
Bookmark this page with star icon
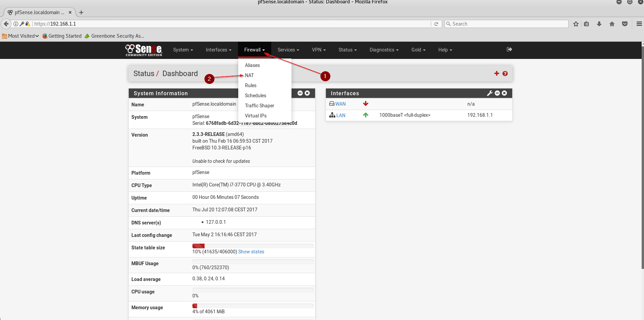pos(576,24)
